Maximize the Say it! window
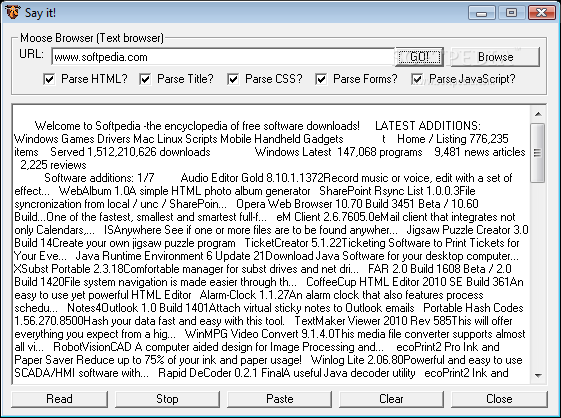Viewport: 561px width, 418px height. [511, 13]
